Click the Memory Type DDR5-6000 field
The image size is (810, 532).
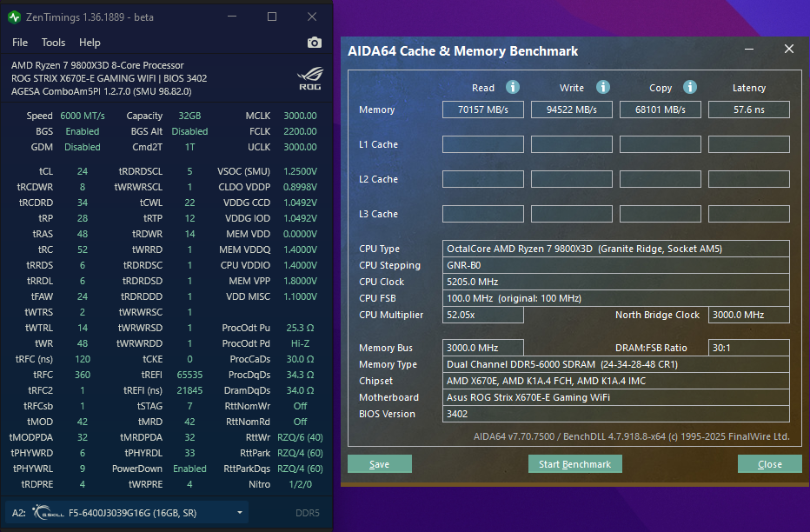[616, 364]
